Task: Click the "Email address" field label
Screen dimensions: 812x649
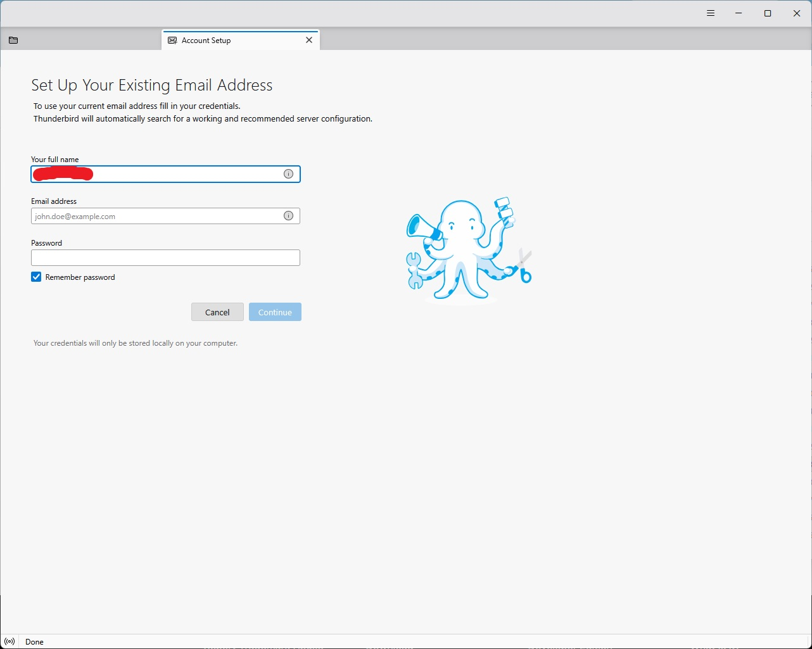Action: click(x=54, y=201)
